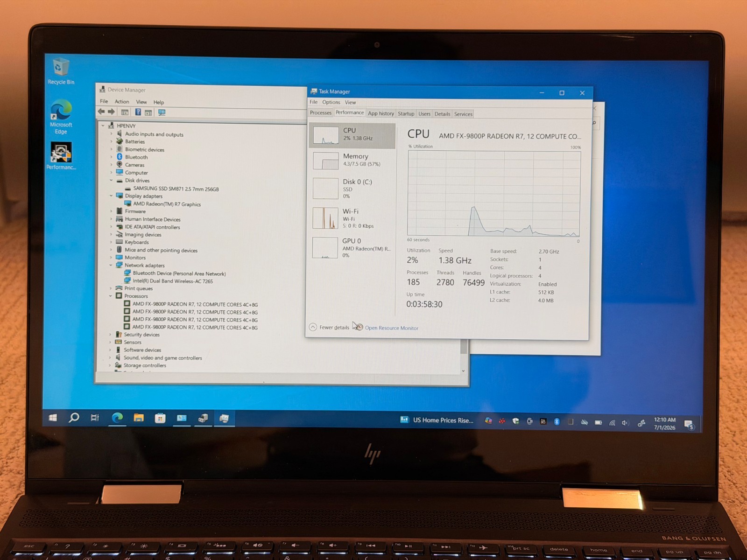Viewport: 747px width, 560px height.
Task: Open Device Manager Action menu
Action: (x=122, y=101)
